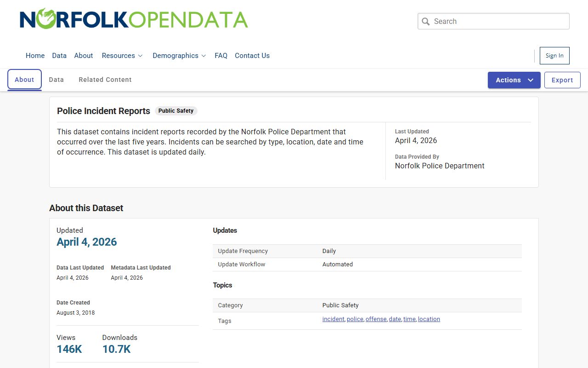Open the Actions dropdown button

point(514,80)
